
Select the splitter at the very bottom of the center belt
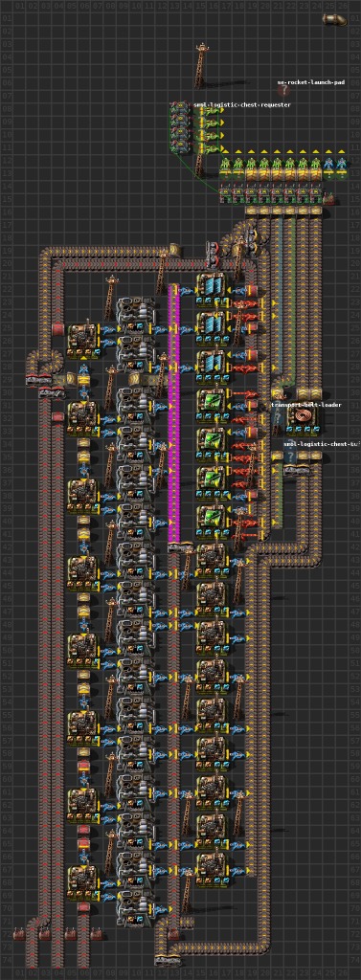click(168, 960)
